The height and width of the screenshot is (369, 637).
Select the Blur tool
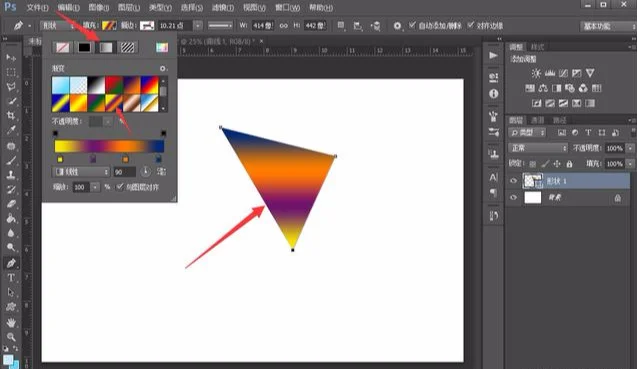[11, 233]
